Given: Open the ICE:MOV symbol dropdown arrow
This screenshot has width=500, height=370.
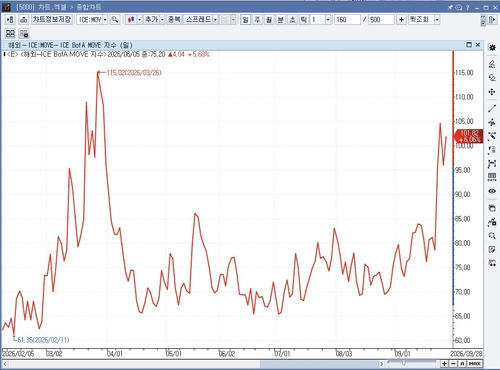Looking at the screenshot, I should tap(105, 20).
